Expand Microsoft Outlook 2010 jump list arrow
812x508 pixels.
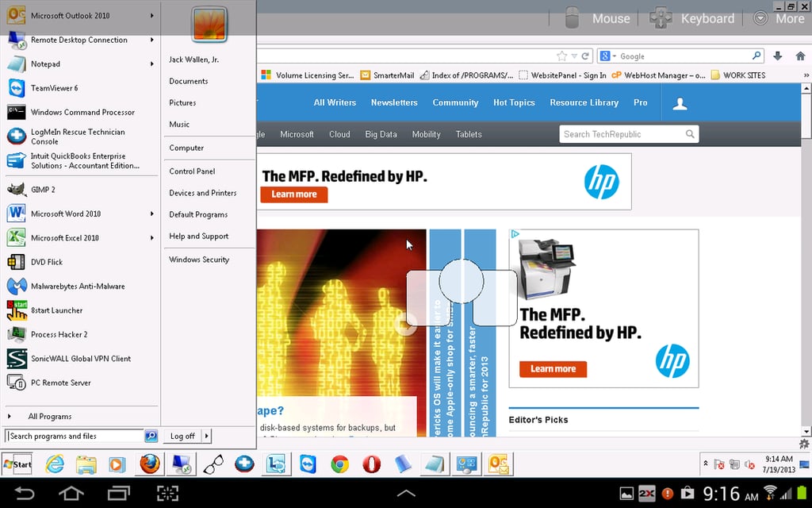(x=151, y=16)
